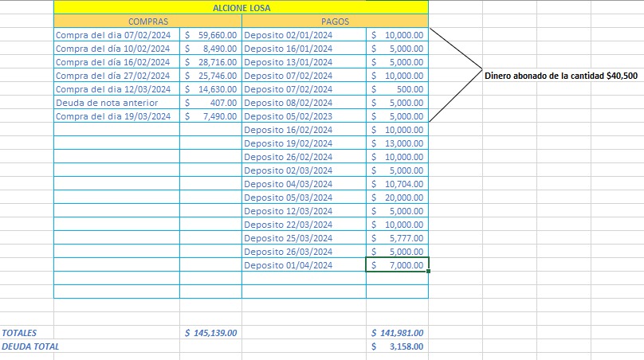Select cell Deuda de nota anterior
644x360 pixels.
click(116, 103)
